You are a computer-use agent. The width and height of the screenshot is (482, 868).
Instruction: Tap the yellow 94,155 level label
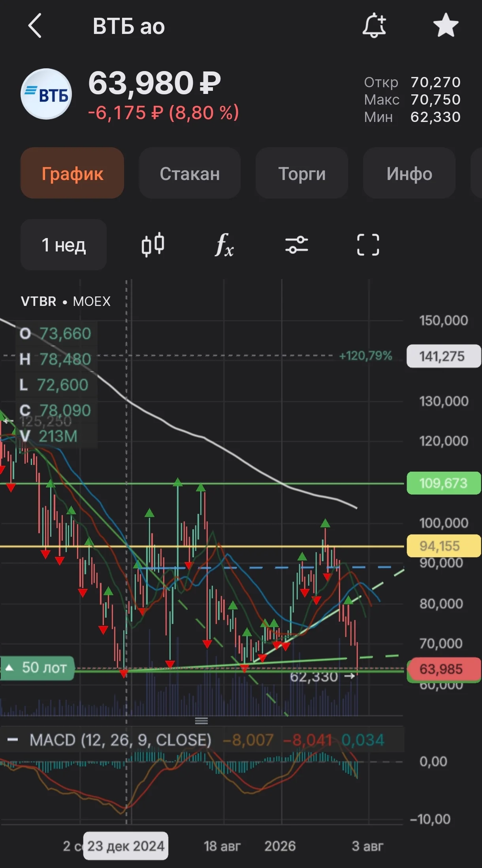coord(444,546)
